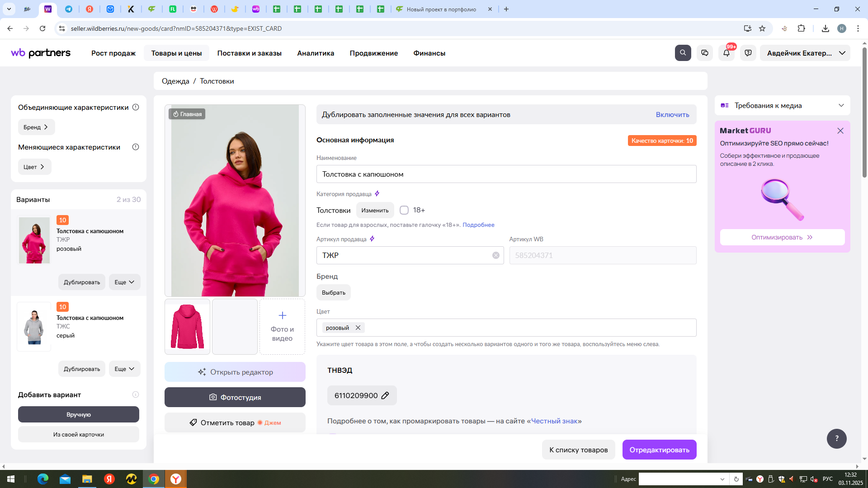Open chat messages icon in the header
The height and width of the screenshot is (488, 868).
(x=704, y=53)
